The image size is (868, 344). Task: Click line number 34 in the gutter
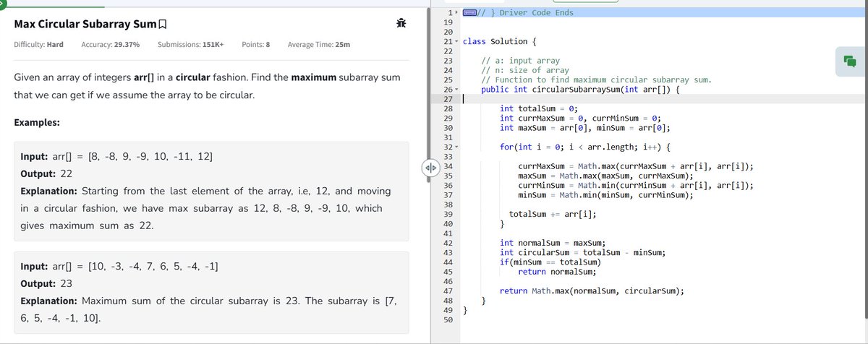coord(447,166)
